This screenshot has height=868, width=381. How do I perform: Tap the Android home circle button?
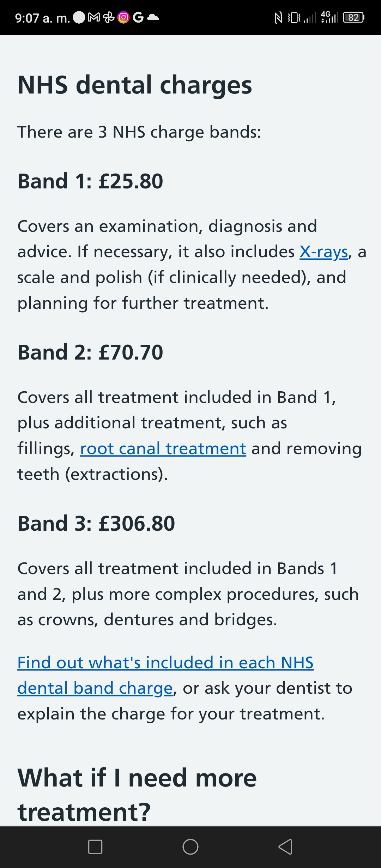[190, 846]
